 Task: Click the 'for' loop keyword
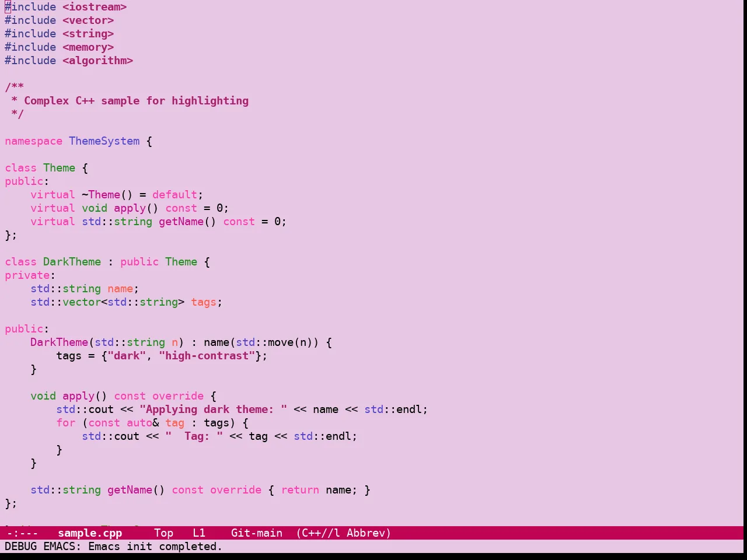[66, 423]
